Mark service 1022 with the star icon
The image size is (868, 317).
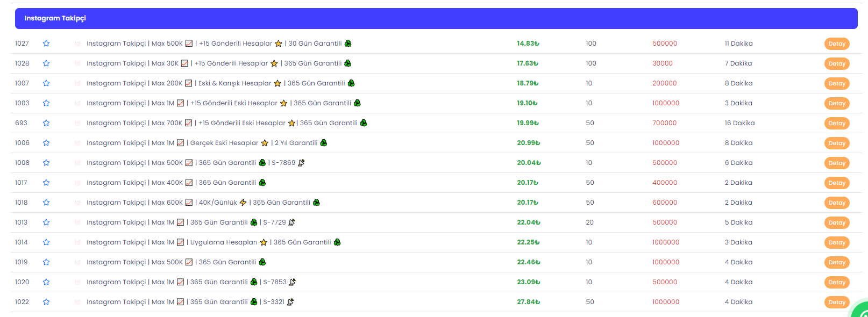[x=46, y=302]
